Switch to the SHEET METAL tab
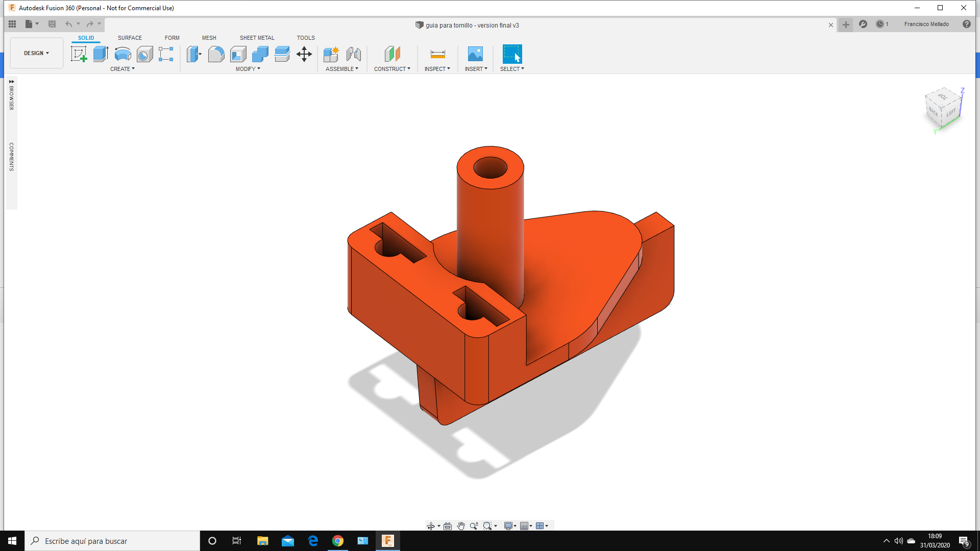 pyautogui.click(x=257, y=38)
